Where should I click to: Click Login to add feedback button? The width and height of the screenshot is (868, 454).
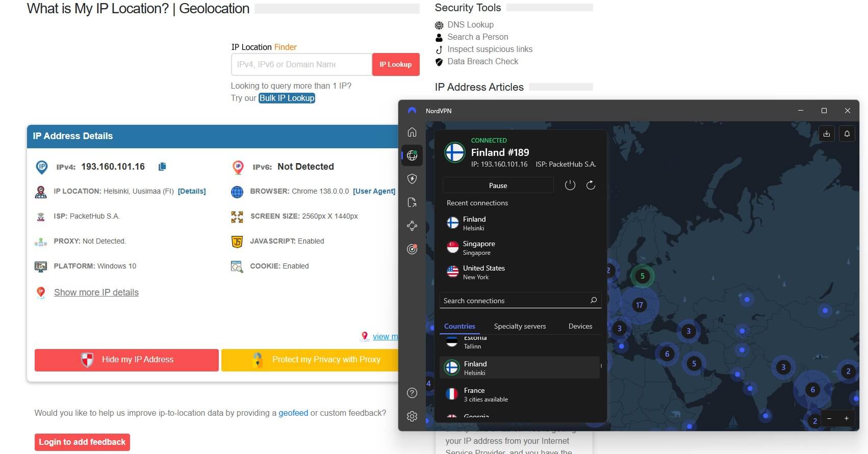click(x=82, y=442)
